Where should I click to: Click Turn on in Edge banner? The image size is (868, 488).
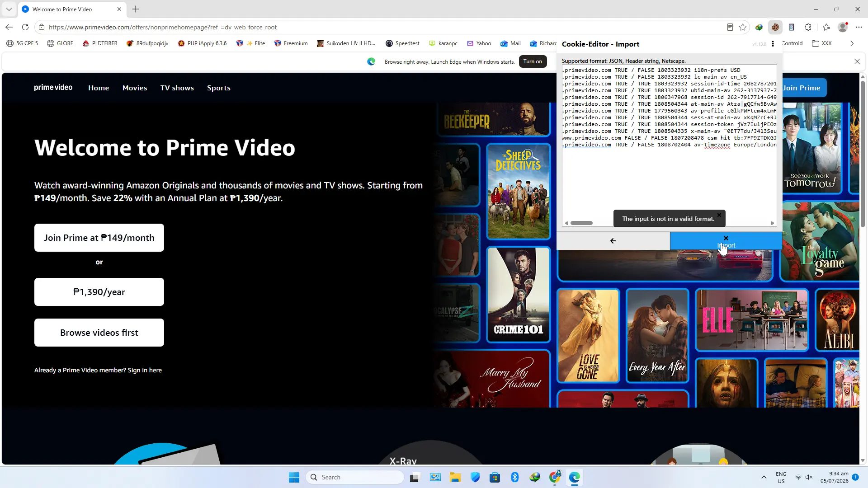[x=533, y=61]
